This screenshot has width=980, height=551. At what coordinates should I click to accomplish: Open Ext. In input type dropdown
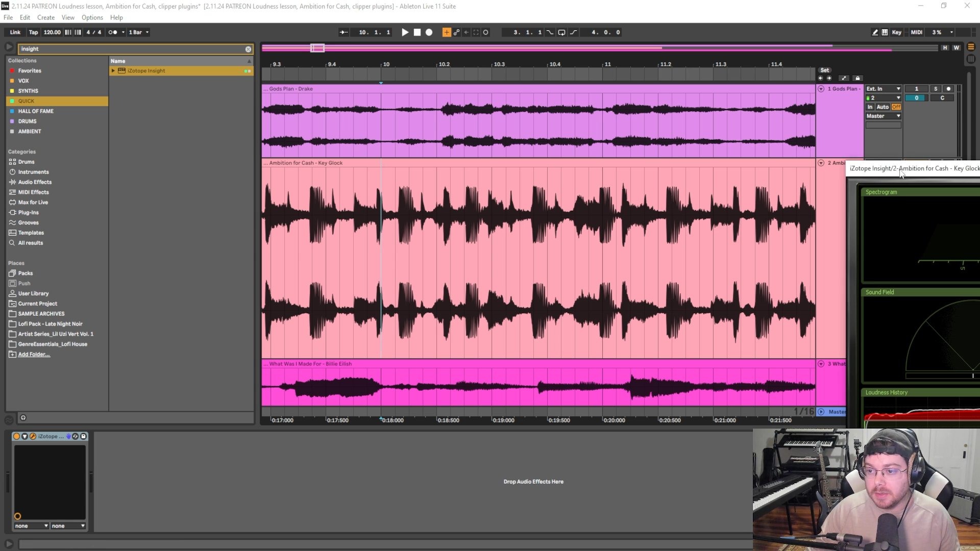884,89
